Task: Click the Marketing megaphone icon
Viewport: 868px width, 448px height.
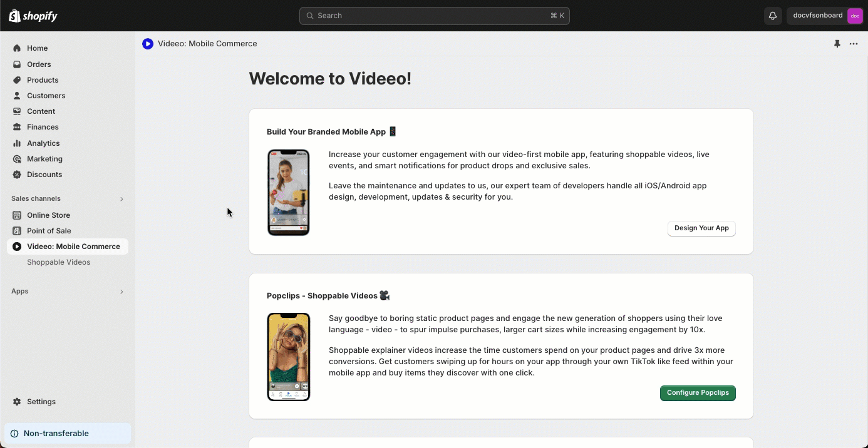Action: 17,158
